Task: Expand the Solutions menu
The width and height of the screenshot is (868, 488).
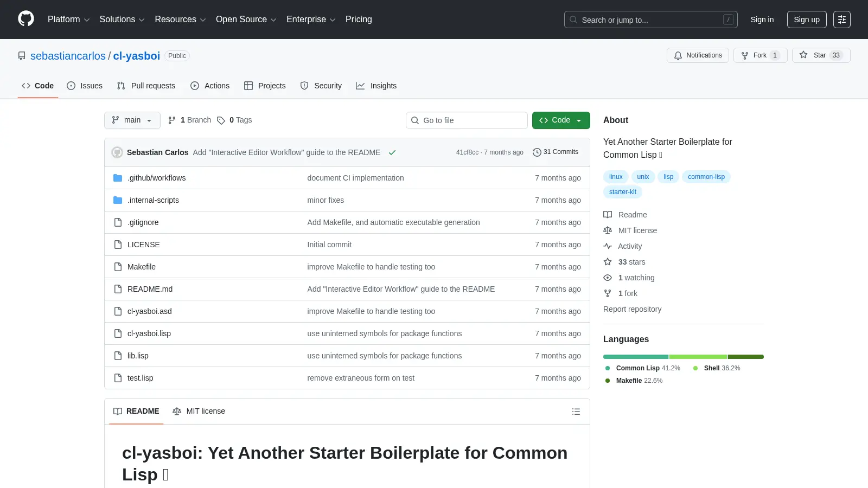Action: coord(122,20)
